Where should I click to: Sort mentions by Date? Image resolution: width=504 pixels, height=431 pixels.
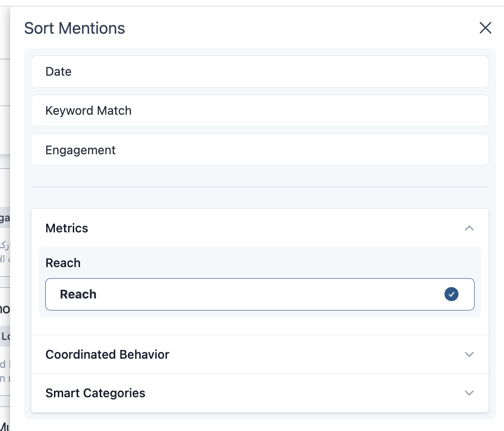59,72
